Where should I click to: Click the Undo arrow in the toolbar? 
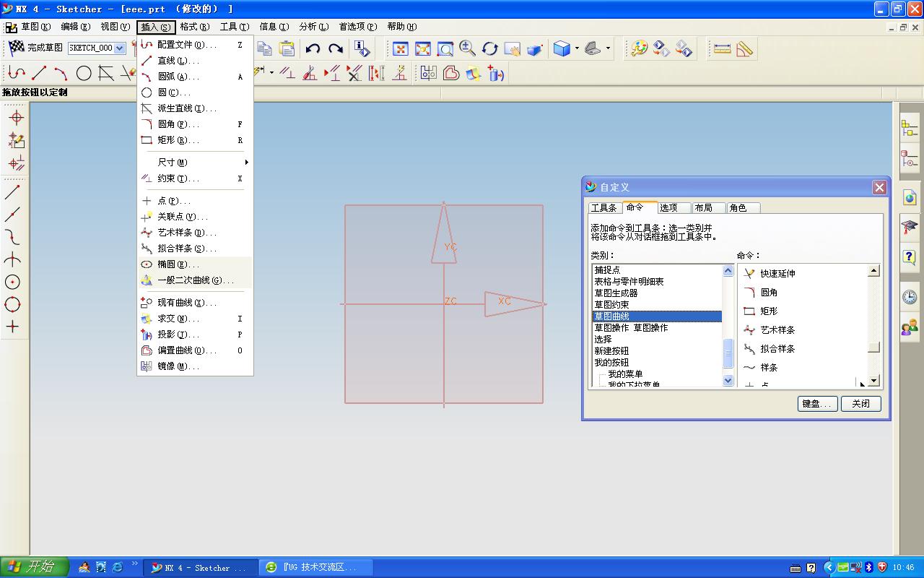(313, 48)
